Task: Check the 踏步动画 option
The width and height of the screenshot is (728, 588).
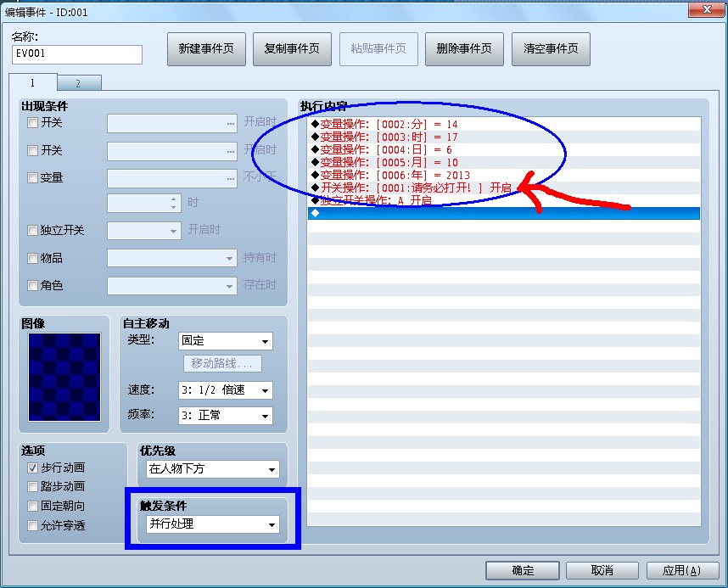Action: (32, 487)
